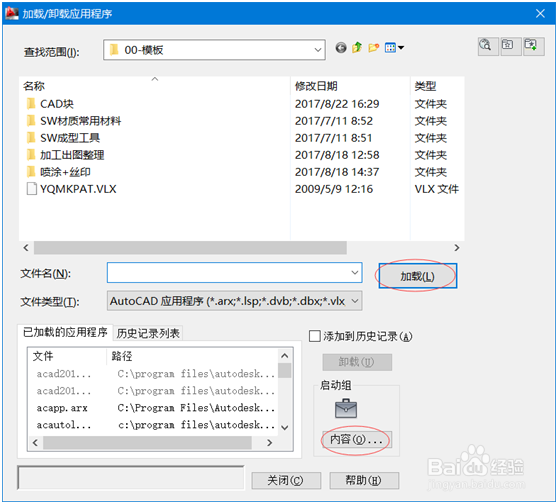Image resolution: width=558 pixels, height=504 pixels.
Task: Click the 加载(L) button
Action: pos(417,276)
